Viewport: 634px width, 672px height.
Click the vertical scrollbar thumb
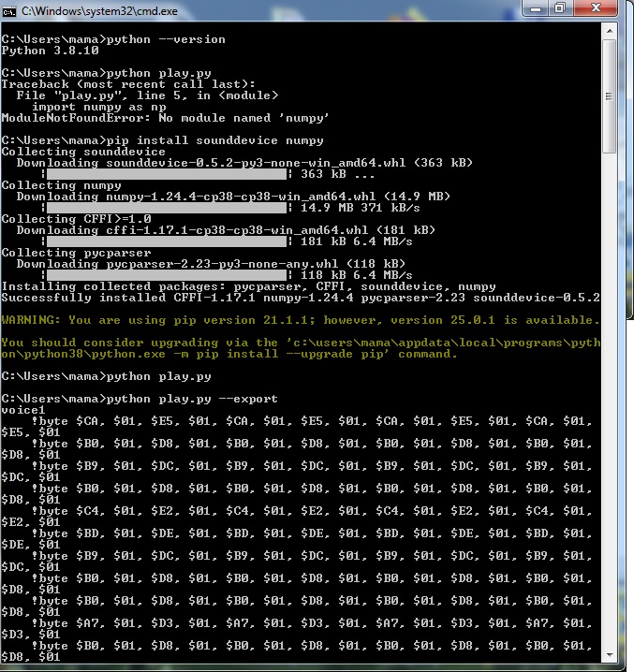(609, 96)
